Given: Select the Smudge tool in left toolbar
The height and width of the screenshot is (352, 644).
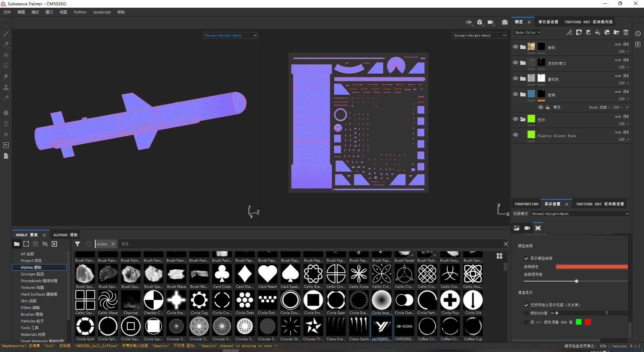Looking at the screenshot, I should pos(6,77).
